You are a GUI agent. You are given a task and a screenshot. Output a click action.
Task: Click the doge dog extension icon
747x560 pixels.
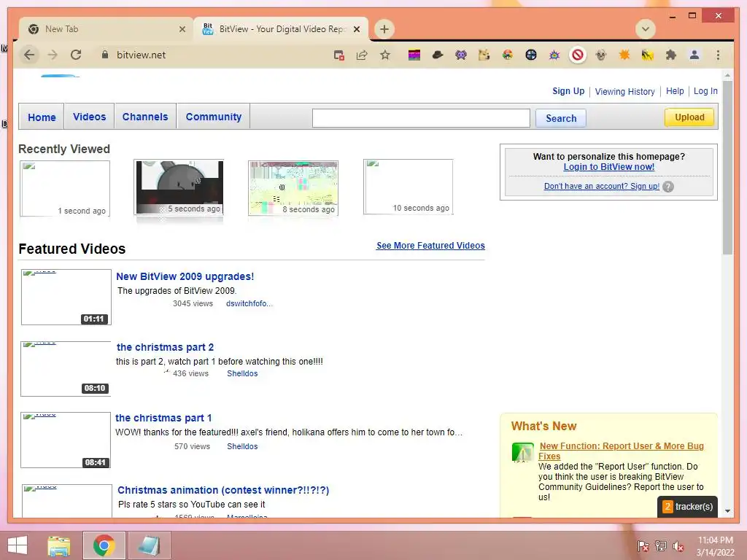(484, 55)
